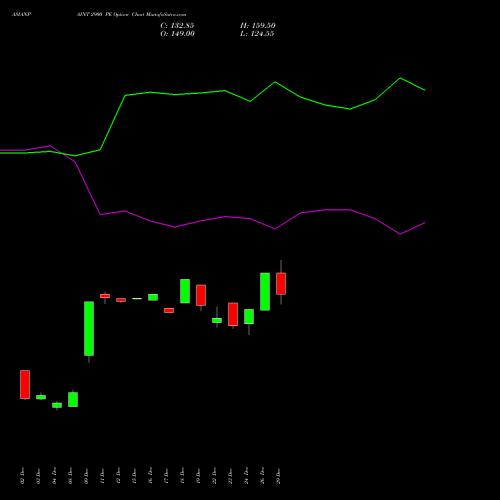Click the 24 Dec date label
This screenshot has height=500, width=500.
coord(246,476)
